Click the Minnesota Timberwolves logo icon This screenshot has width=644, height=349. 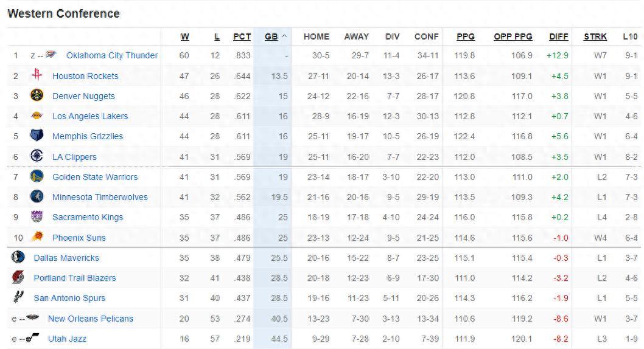click(x=37, y=196)
